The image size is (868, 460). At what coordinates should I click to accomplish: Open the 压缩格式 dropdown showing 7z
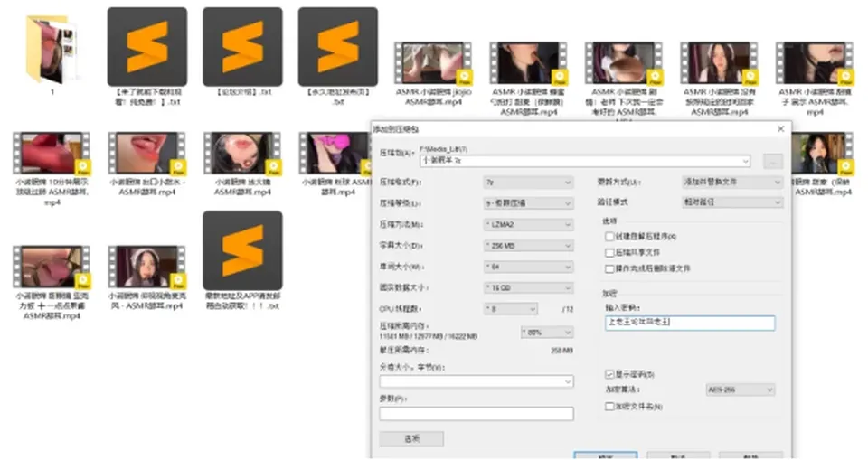click(x=529, y=183)
